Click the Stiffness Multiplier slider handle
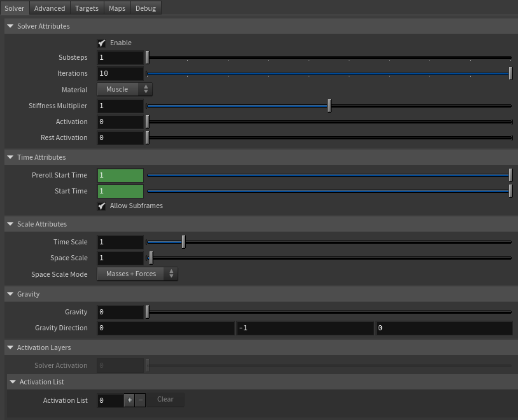Viewport: 518px width, 420px height. coord(329,106)
